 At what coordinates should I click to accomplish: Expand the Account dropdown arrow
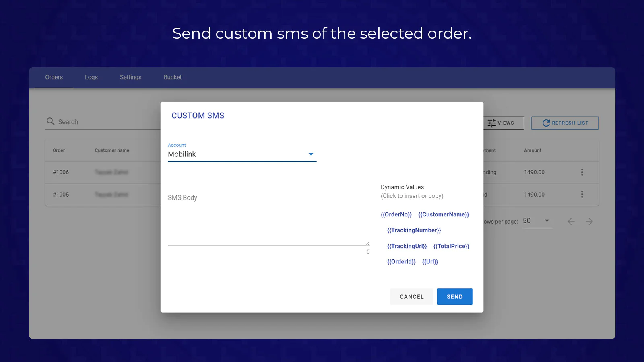(311, 154)
